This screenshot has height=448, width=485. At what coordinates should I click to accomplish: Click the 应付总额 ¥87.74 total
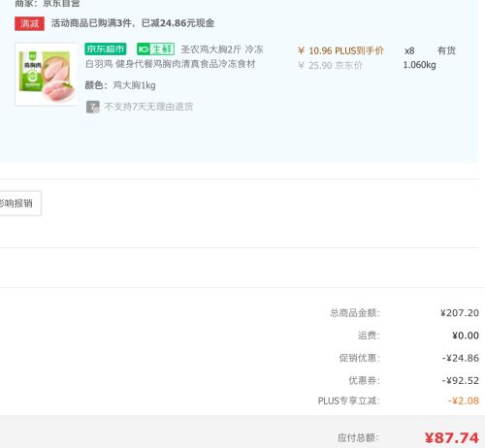(452, 438)
